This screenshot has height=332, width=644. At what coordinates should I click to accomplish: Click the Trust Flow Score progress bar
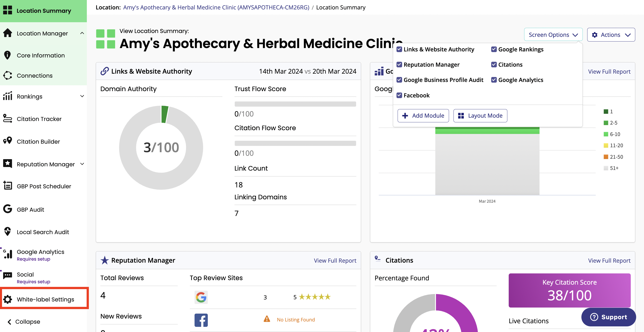point(295,104)
